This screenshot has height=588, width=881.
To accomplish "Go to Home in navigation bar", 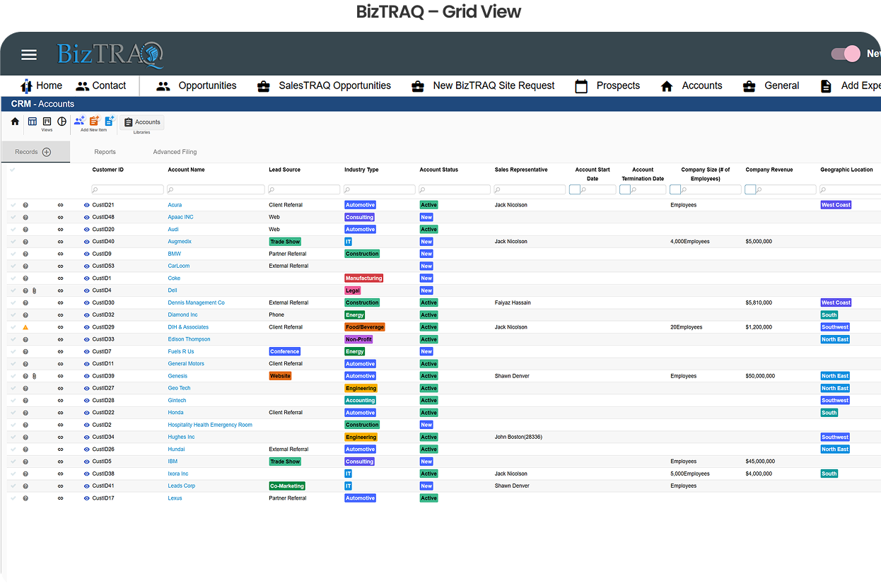I will (x=42, y=86).
